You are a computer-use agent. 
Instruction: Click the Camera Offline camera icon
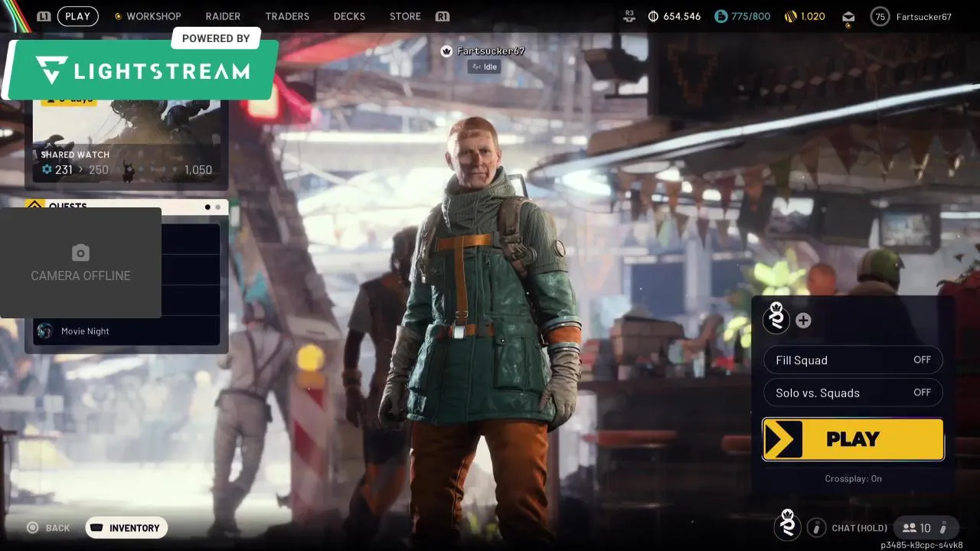pos(80,253)
